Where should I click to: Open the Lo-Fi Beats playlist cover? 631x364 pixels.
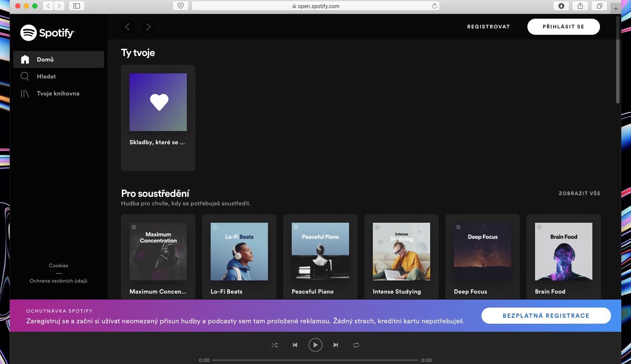click(239, 252)
